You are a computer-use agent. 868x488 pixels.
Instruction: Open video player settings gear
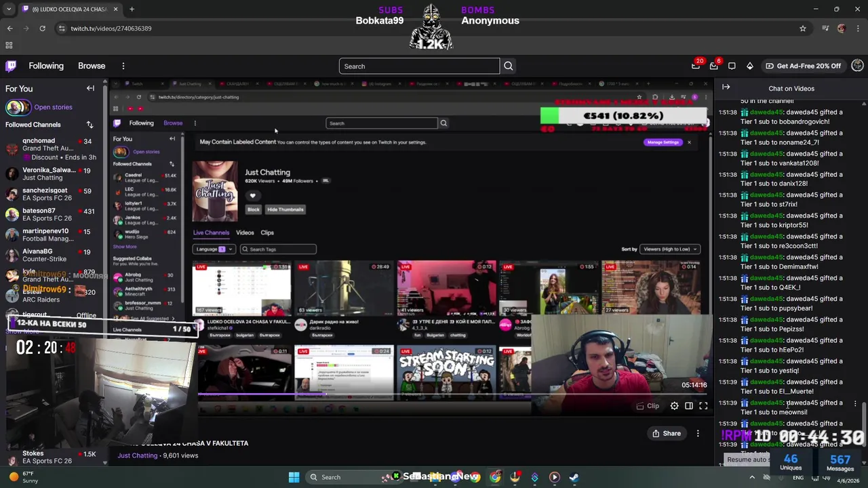point(674,406)
